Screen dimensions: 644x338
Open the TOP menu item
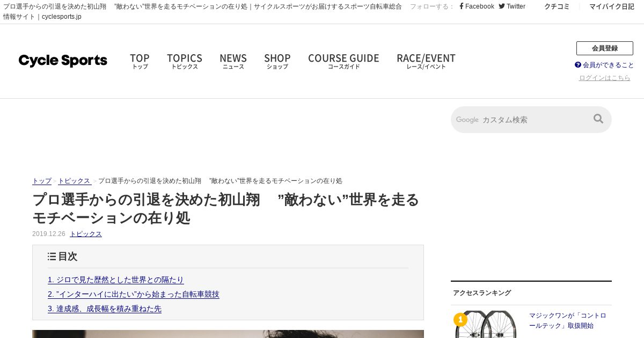click(x=140, y=61)
